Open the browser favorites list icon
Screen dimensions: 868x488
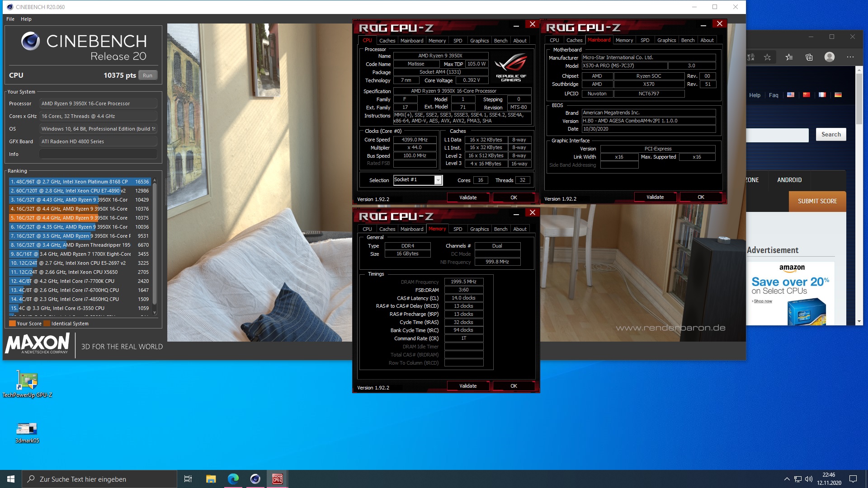pyautogui.click(x=789, y=57)
